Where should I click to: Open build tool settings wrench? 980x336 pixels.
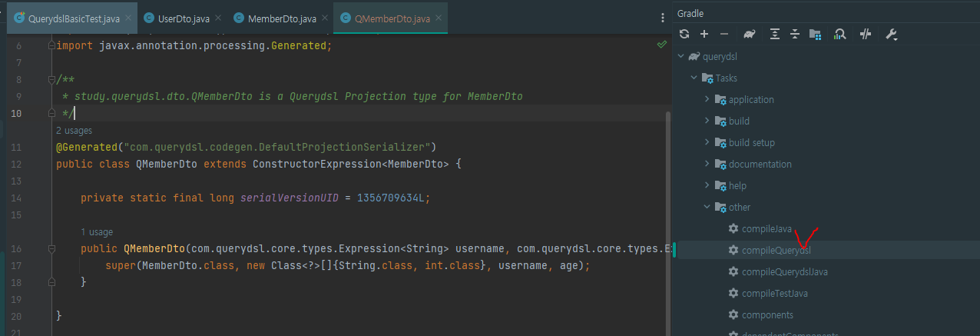point(892,34)
